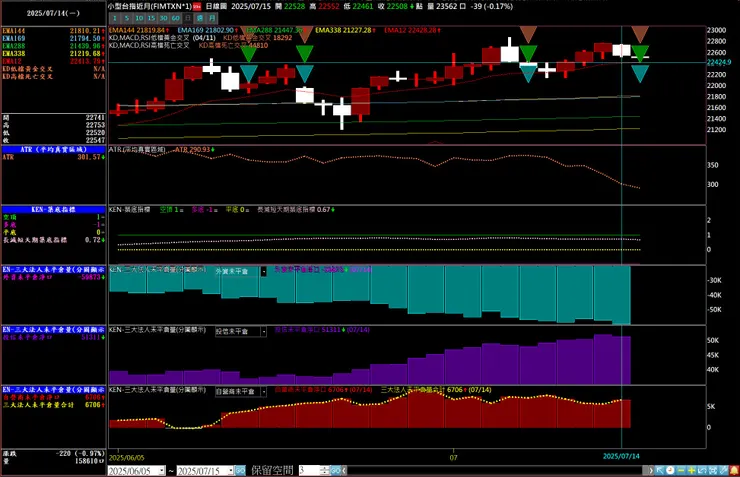The width and height of the screenshot is (740, 477).
Task: Click the GO button after 保留空間
Action: pyautogui.click(x=336, y=470)
